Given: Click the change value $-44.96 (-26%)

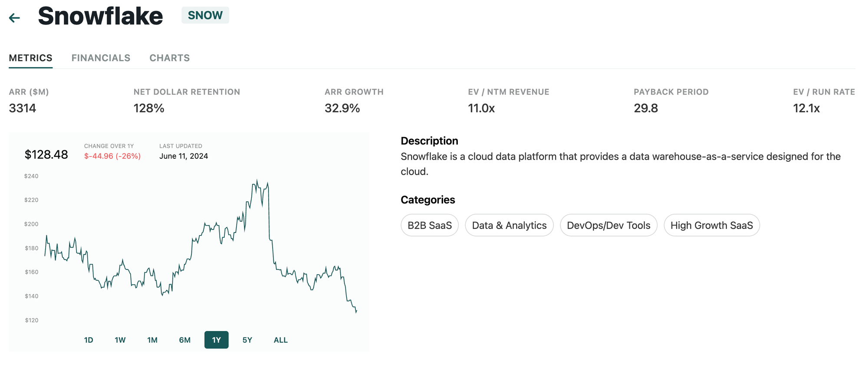Looking at the screenshot, I should point(112,156).
